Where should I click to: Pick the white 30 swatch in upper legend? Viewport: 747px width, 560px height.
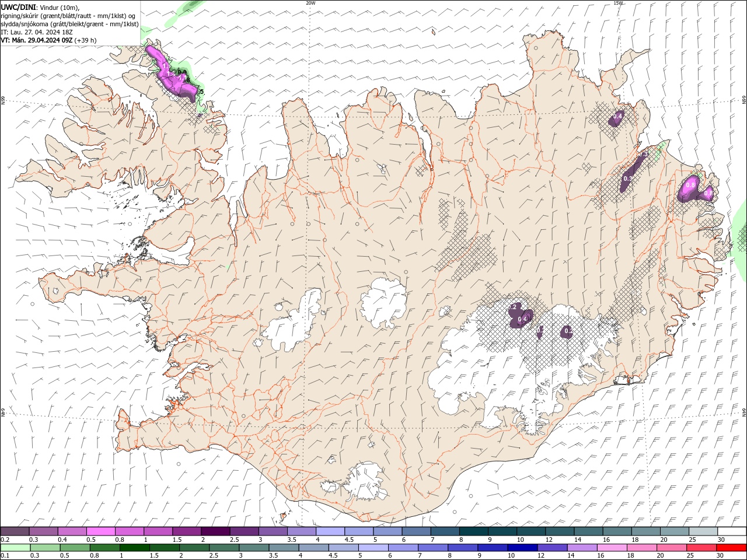click(732, 531)
